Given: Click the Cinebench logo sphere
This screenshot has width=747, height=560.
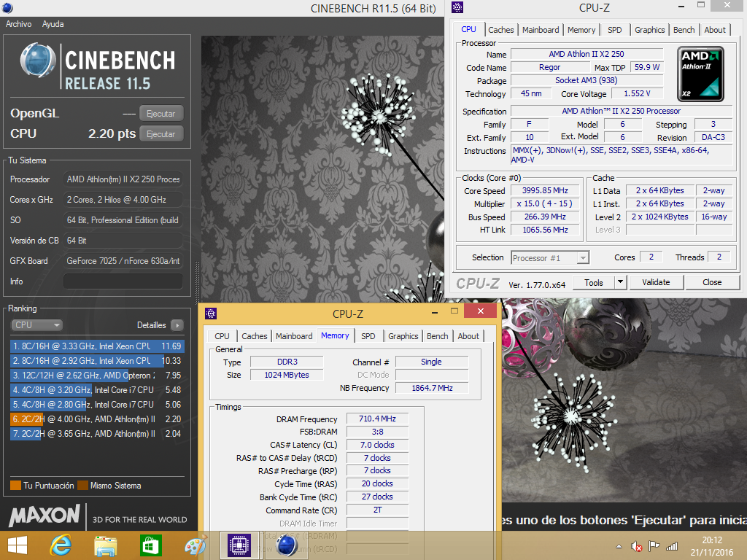Looking at the screenshot, I should [38, 60].
